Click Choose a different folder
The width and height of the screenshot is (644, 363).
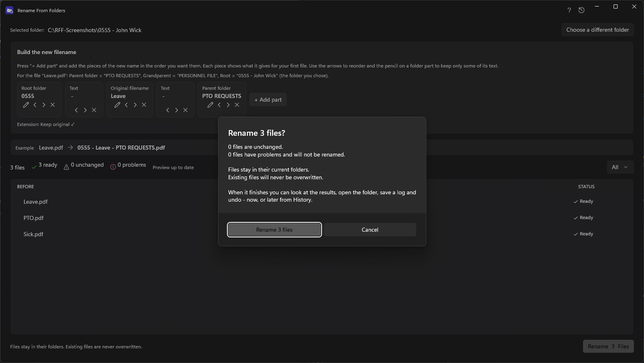tap(597, 30)
